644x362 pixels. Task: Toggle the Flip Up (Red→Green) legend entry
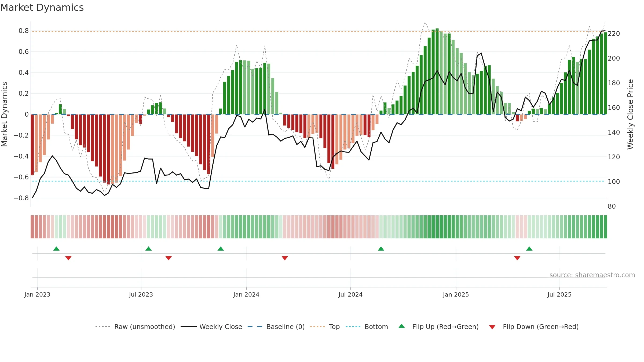(438, 327)
